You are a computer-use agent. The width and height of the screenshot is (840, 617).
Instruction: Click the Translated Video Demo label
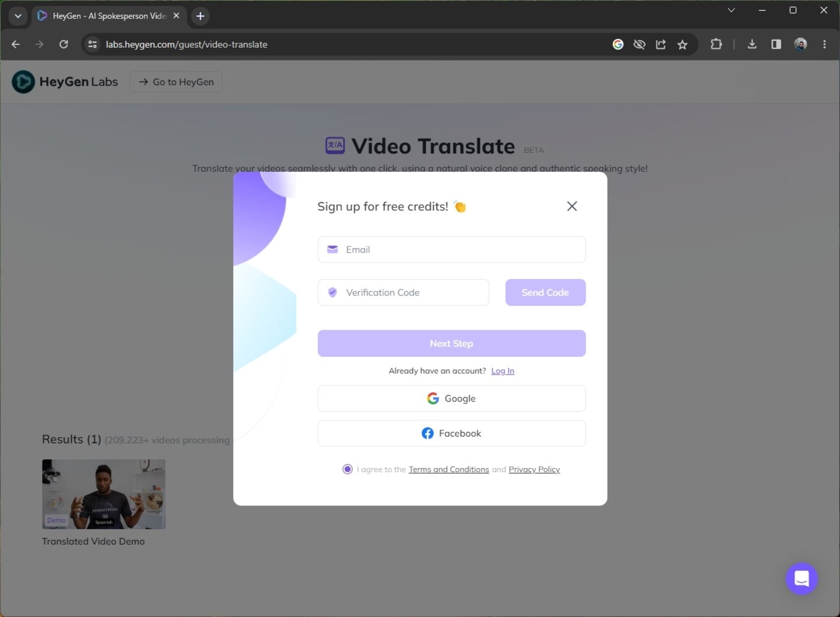[x=93, y=541]
